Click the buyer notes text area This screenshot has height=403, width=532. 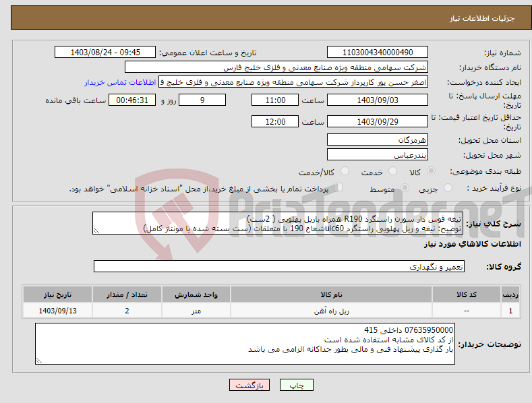click(x=245, y=344)
